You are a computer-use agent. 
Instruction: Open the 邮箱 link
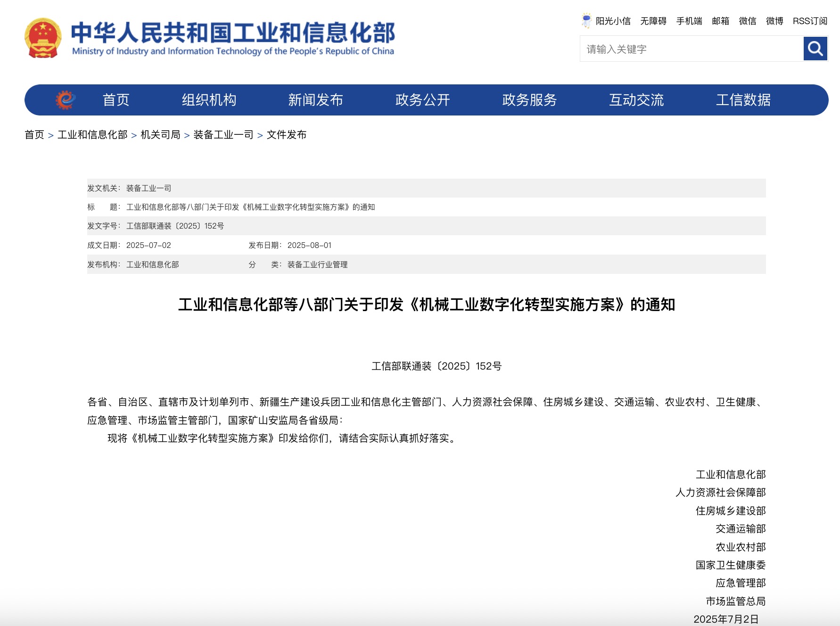point(720,21)
